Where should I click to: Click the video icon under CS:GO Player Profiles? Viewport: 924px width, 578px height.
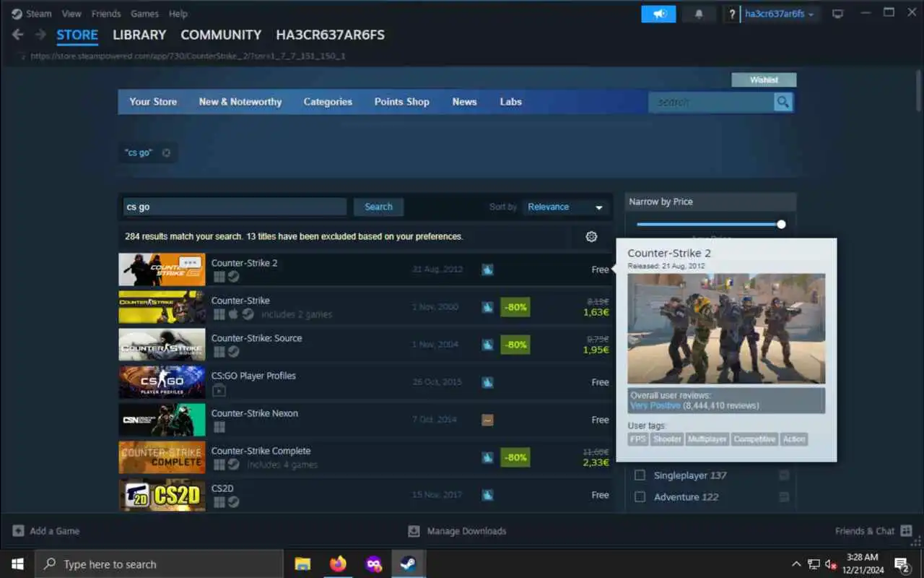pos(219,390)
